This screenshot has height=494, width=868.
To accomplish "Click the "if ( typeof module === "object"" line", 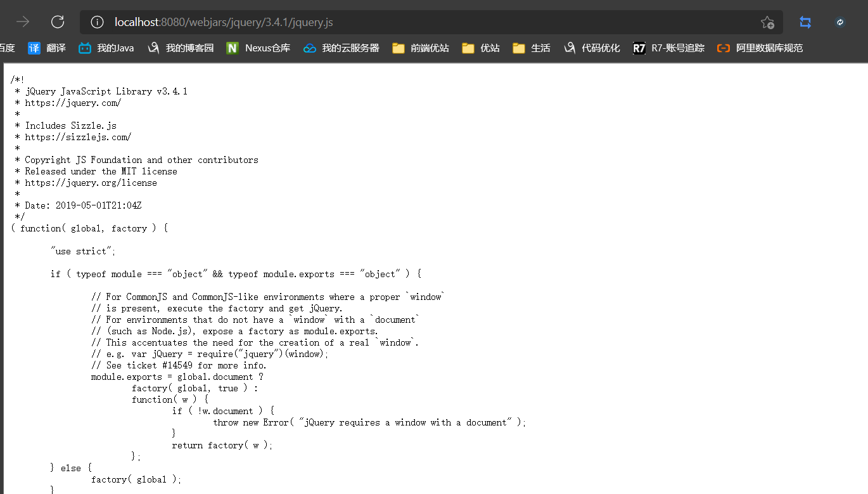I will pos(236,274).
